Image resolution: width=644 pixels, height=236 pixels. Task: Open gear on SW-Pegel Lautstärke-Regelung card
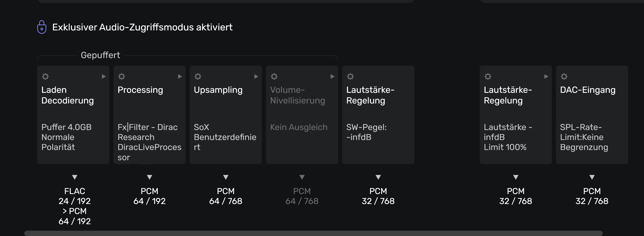click(x=350, y=76)
